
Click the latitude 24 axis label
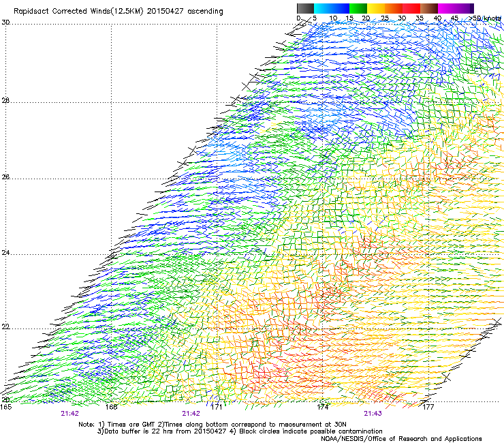pyautogui.click(x=5, y=253)
